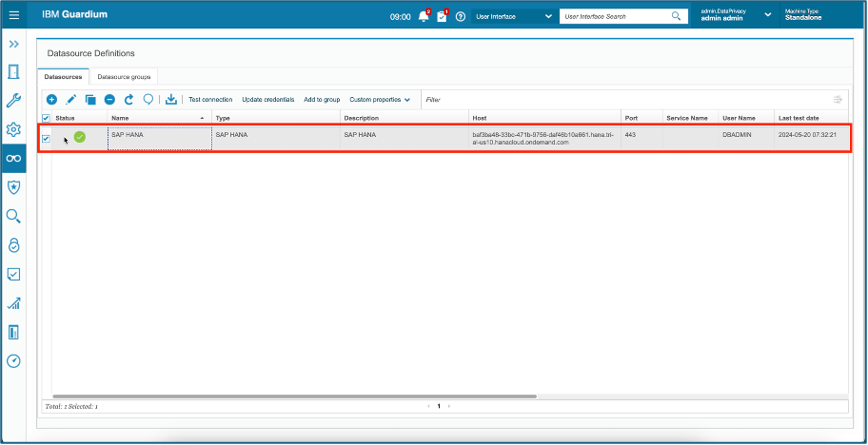Add a new datasource with plus icon

click(x=51, y=100)
